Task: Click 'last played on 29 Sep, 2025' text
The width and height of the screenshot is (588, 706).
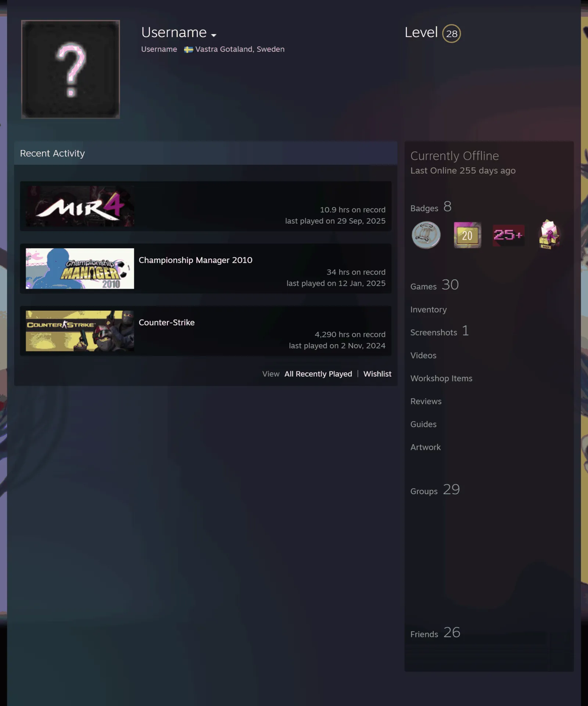Action: [x=336, y=221]
